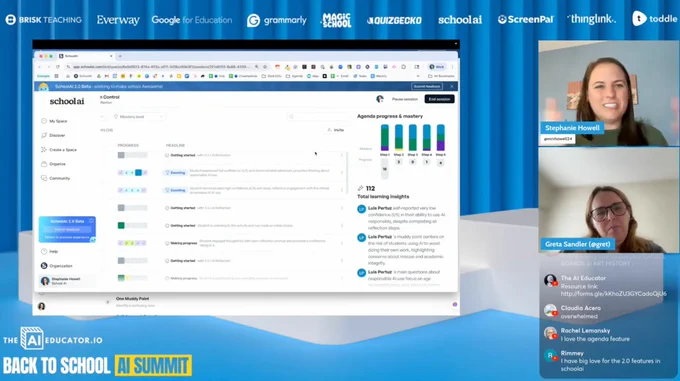The image size is (680, 381).
Task: Click the first Getting started status row
Action: point(223,155)
